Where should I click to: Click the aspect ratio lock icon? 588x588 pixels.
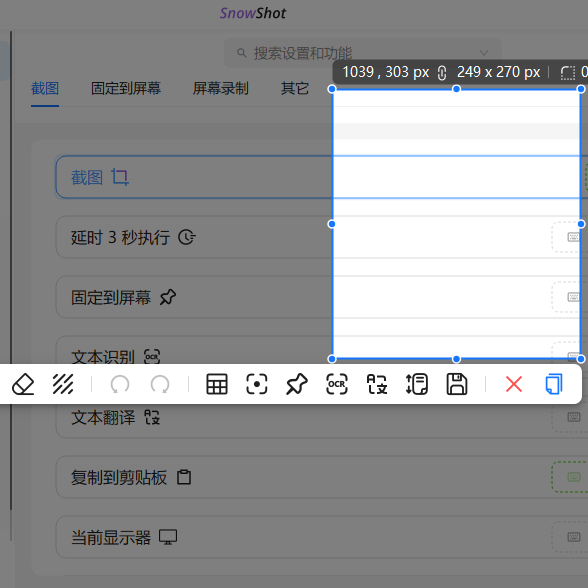click(442, 73)
